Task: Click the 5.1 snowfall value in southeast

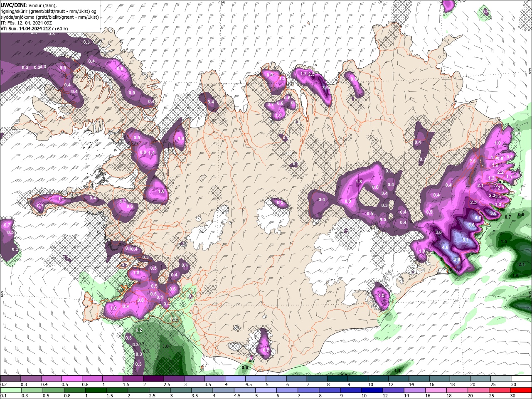Action: pos(465,240)
